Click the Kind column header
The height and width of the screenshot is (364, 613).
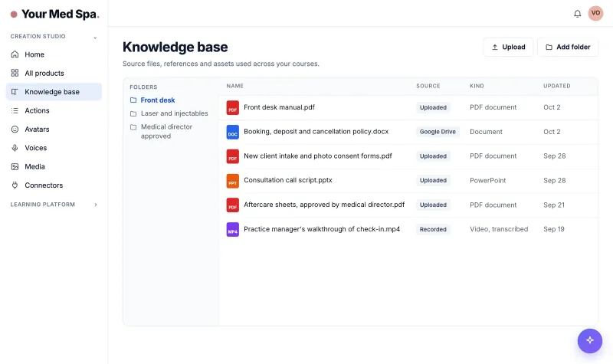pos(477,86)
